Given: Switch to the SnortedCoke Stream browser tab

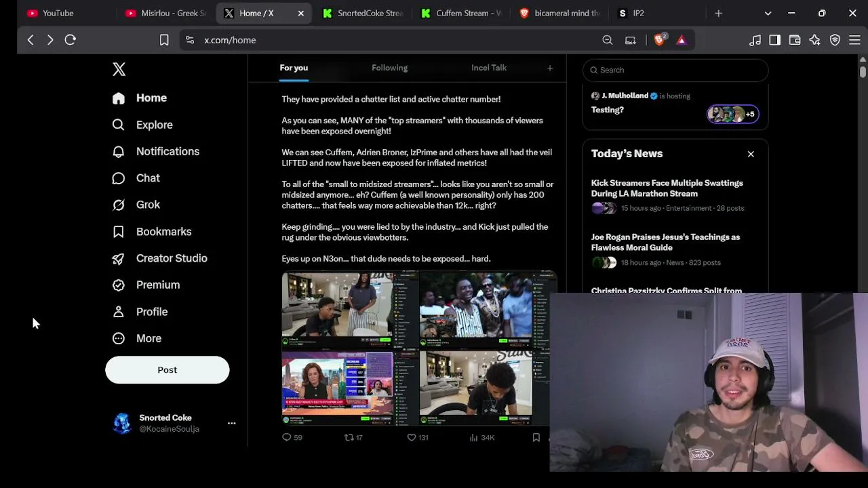Looking at the screenshot, I should (x=363, y=13).
